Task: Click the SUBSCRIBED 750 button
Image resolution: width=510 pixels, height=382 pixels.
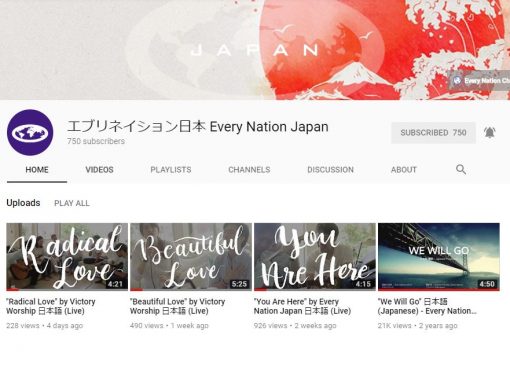Action: (433, 133)
